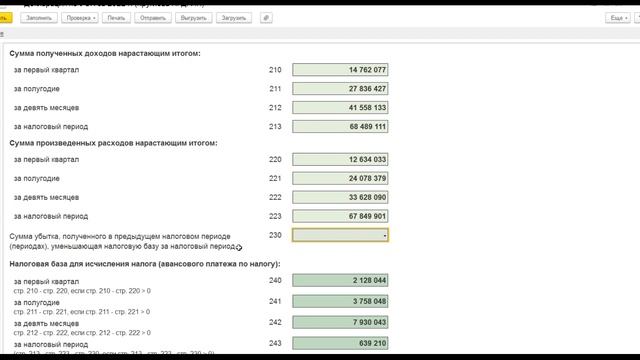Viewport: 640px width, 360px height.
Task: Click 'за налоговый период' label of line 213
Action: click(51, 127)
